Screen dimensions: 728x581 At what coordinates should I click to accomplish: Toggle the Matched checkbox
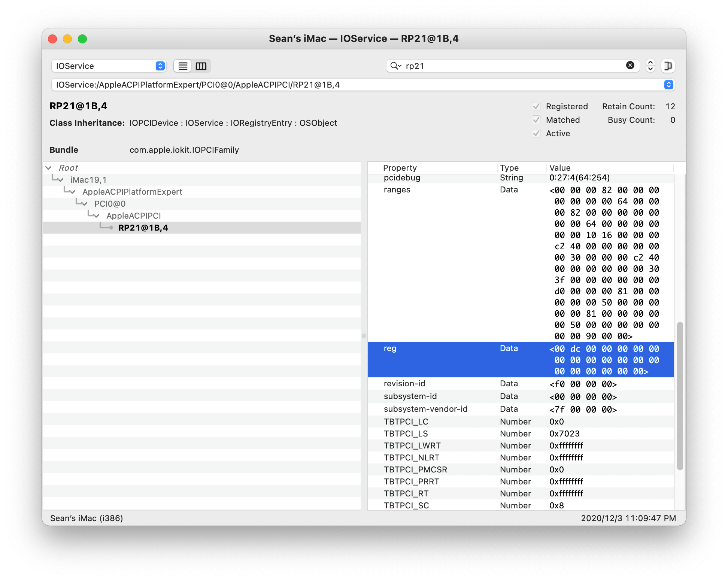537,120
